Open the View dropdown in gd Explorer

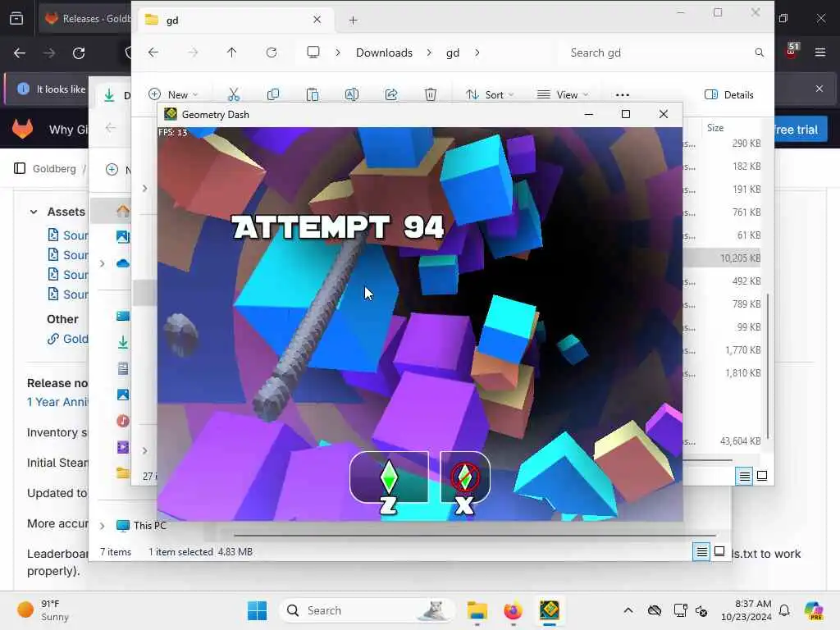tap(563, 95)
